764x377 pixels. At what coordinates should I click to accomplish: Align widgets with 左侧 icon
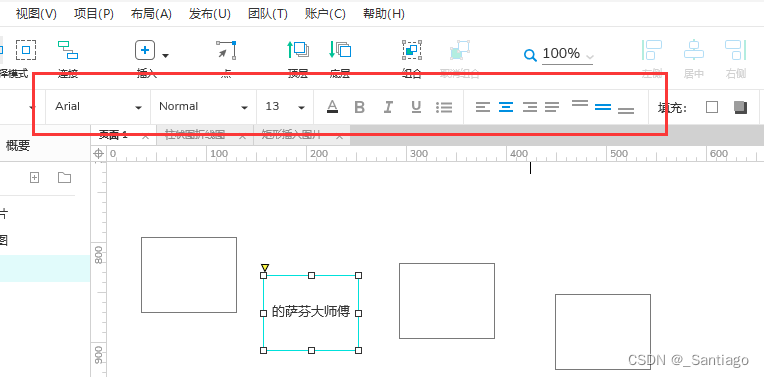(x=652, y=50)
